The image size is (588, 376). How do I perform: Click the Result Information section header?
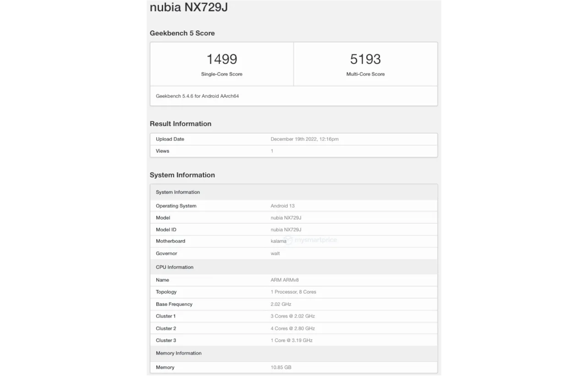tap(180, 123)
